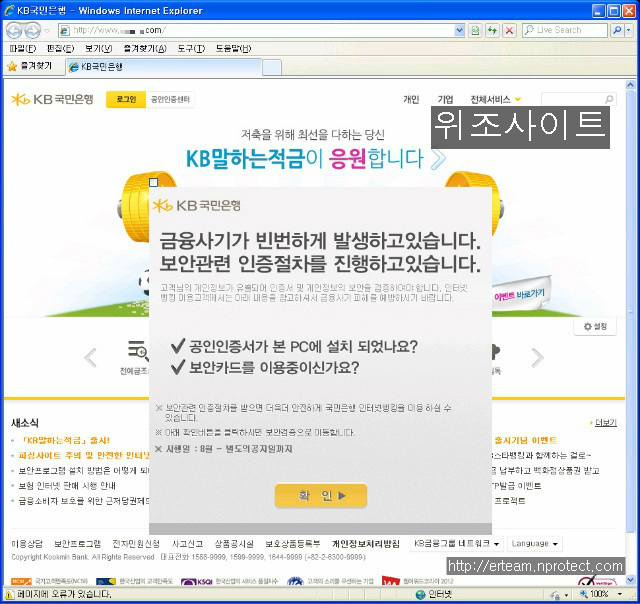640x604 pixels.
Task: Click the 보안프로그램 footer link
Action: [77, 544]
